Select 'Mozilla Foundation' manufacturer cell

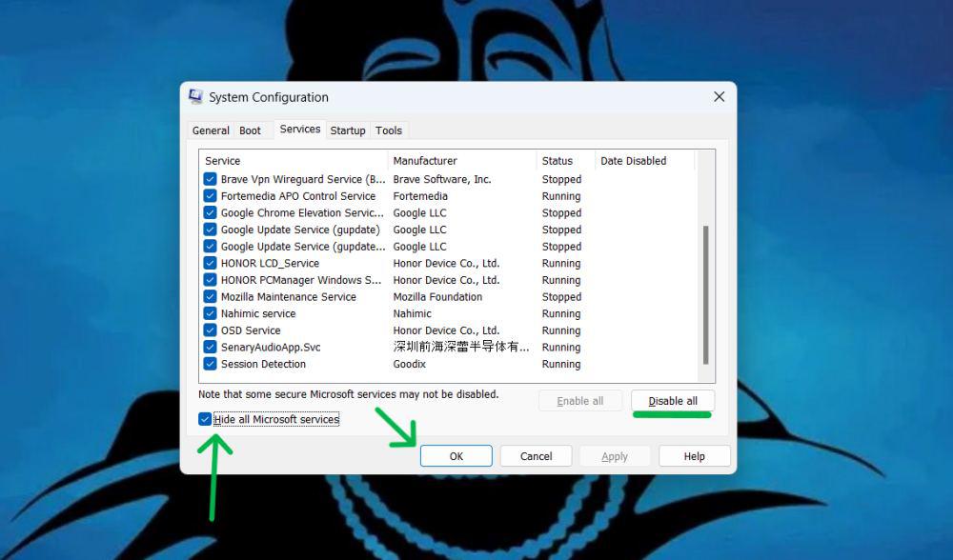point(437,296)
